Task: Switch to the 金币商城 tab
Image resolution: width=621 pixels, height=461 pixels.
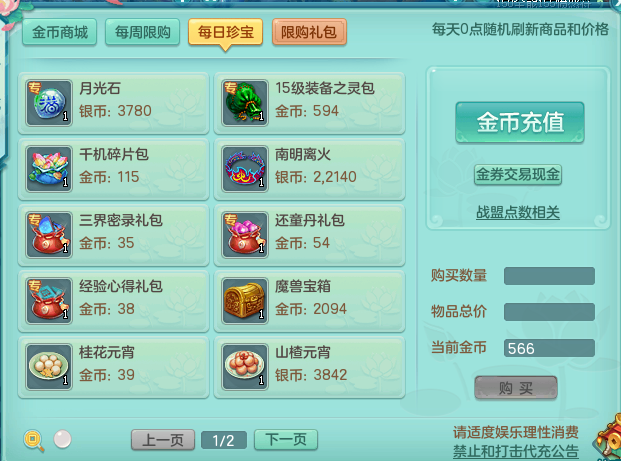Action: [x=60, y=32]
